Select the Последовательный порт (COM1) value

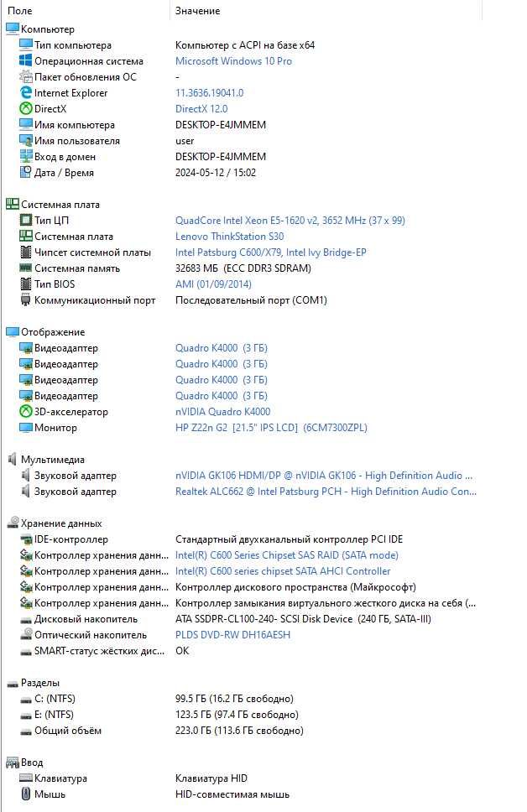pyautogui.click(x=251, y=300)
